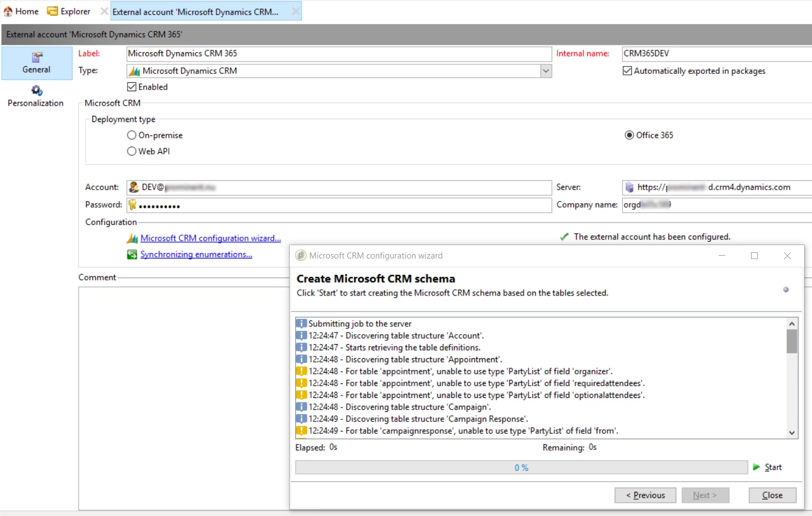The width and height of the screenshot is (812, 516).
Task: Maximize the configuration wizard window
Action: [x=754, y=256]
